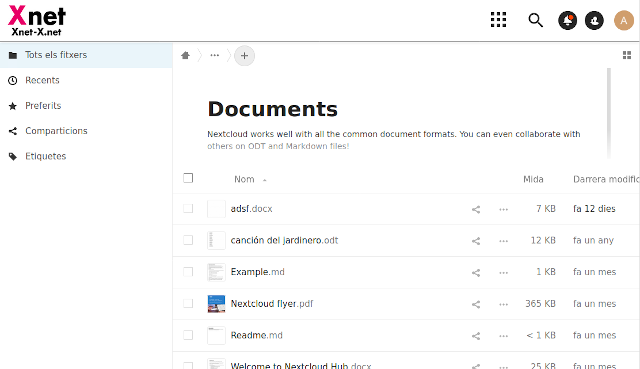The width and height of the screenshot is (640, 369).
Task: Select the Example.md checkbox
Action: click(188, 272)
